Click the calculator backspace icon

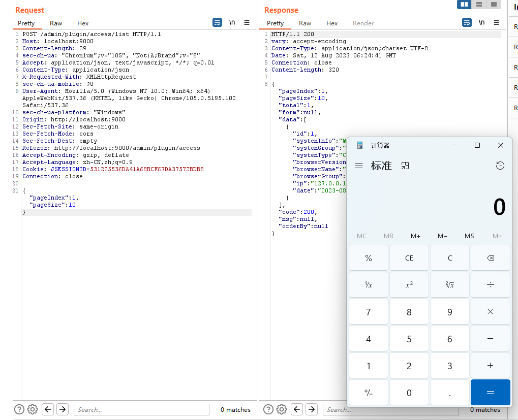point(490,257)
